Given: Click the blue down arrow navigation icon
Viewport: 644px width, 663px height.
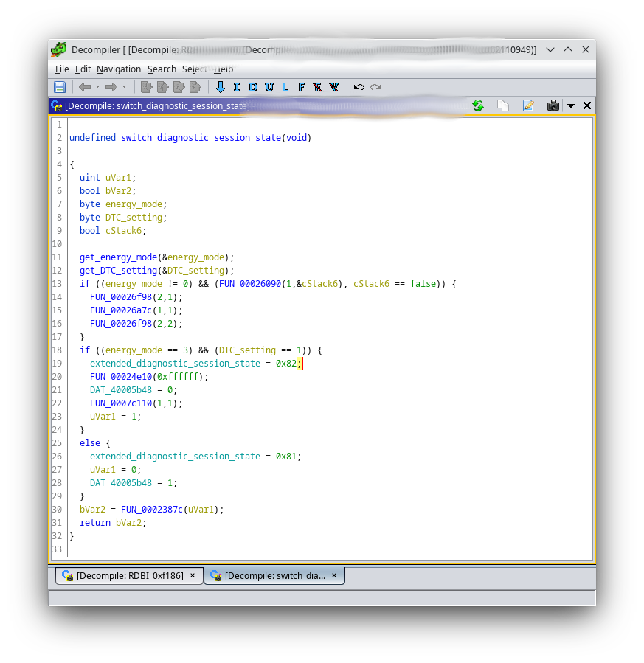Looking at the screenshot, I should [220, 87].
